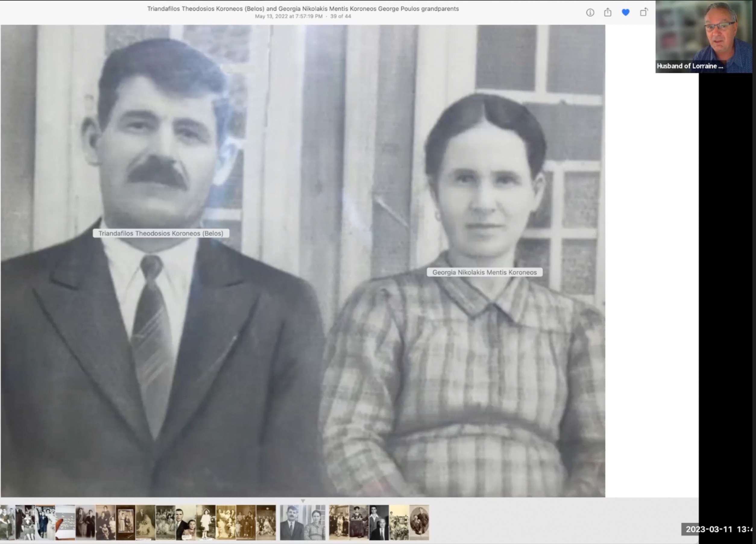The height and width of the screenshot is (544, 756).
Task: Open the oval portrait thumbnail of two men
Action: (x=419, y=522)
